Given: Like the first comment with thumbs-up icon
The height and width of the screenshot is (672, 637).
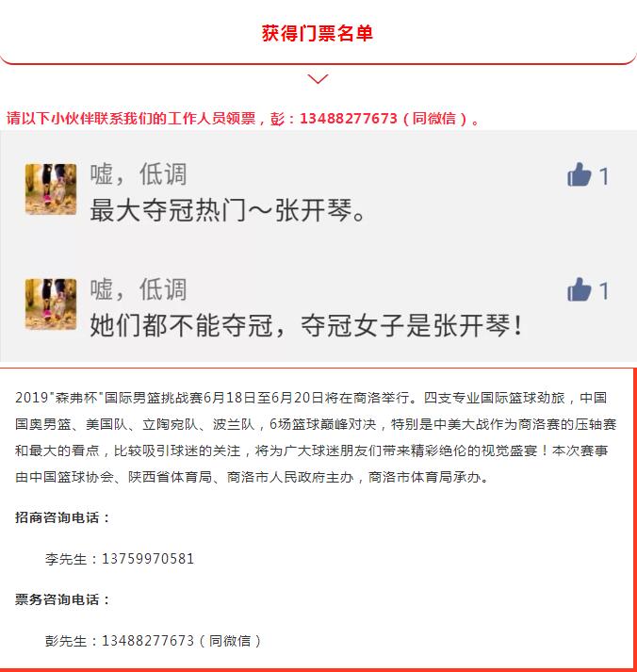Looking at the screenshot, I should pos(579,175).
